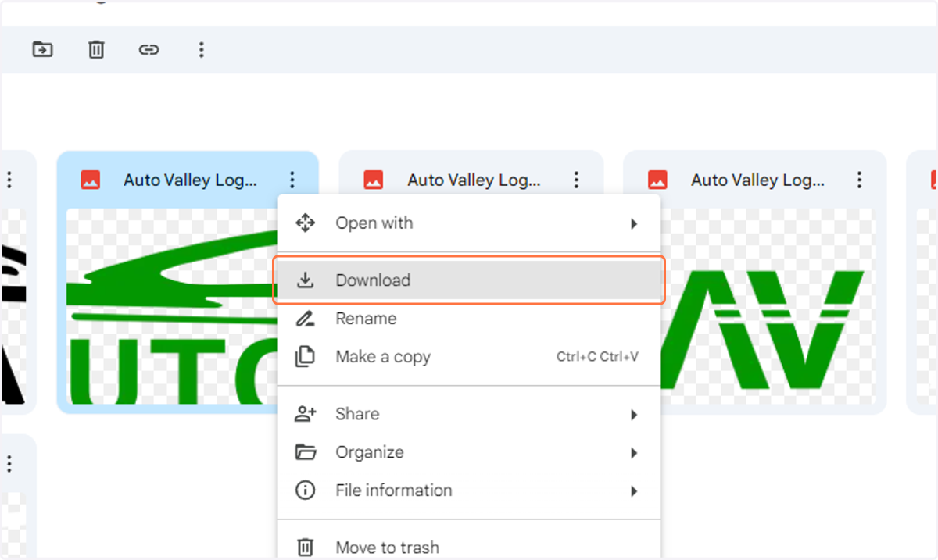Open the Share submenu
This screenshot has width=938, height=560.
(x=469, y=414)
